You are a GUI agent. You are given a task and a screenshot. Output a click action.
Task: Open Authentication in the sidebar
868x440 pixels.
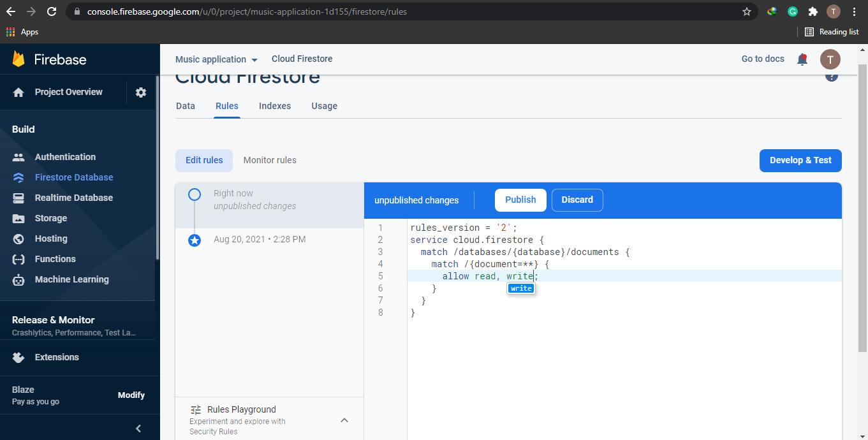coord(65,157)
